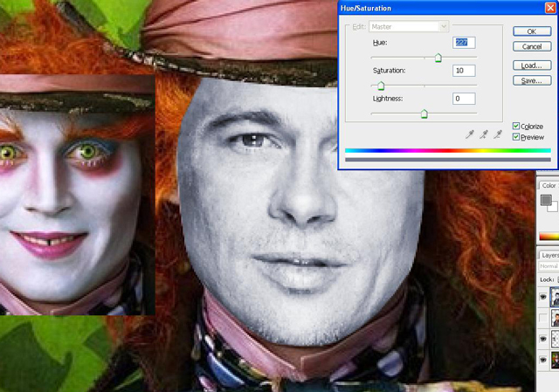Select the bottom Mad Hatter layer thumbnail
The image size is (559, 392).
556,360
